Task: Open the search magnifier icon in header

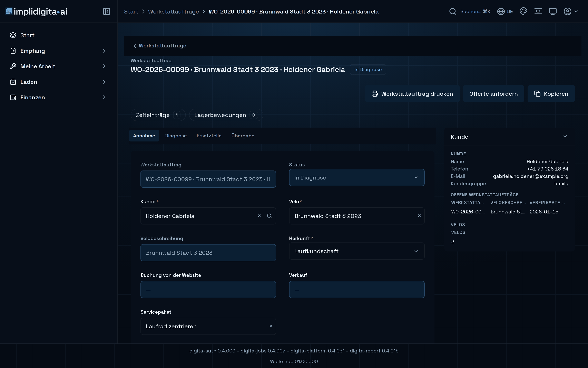Action: [453, 11]
